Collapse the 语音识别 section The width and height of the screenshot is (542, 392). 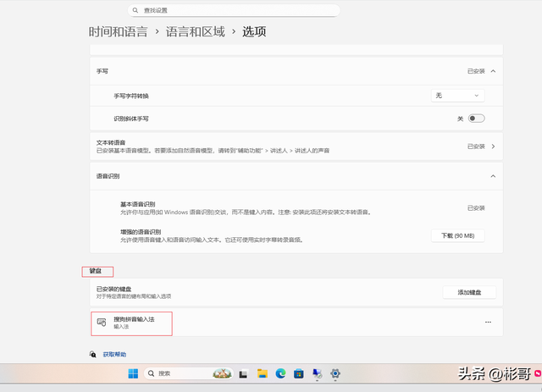coord(493,175)
